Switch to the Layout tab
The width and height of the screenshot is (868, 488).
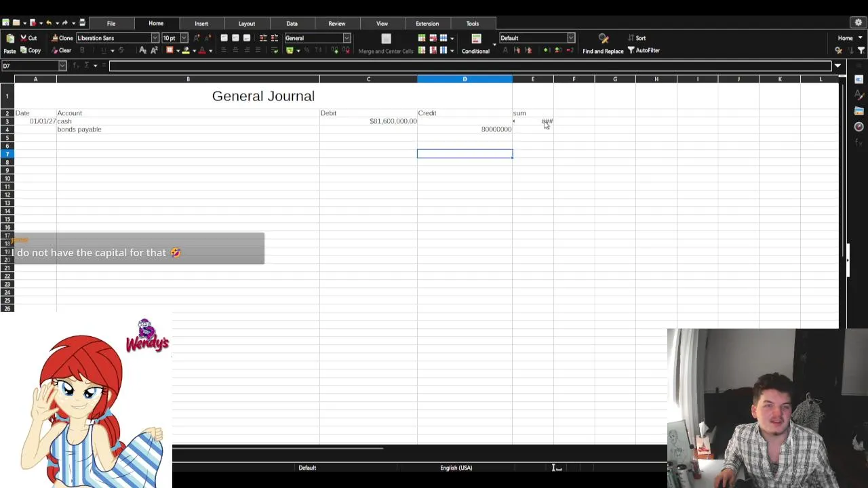click(247, 23)
